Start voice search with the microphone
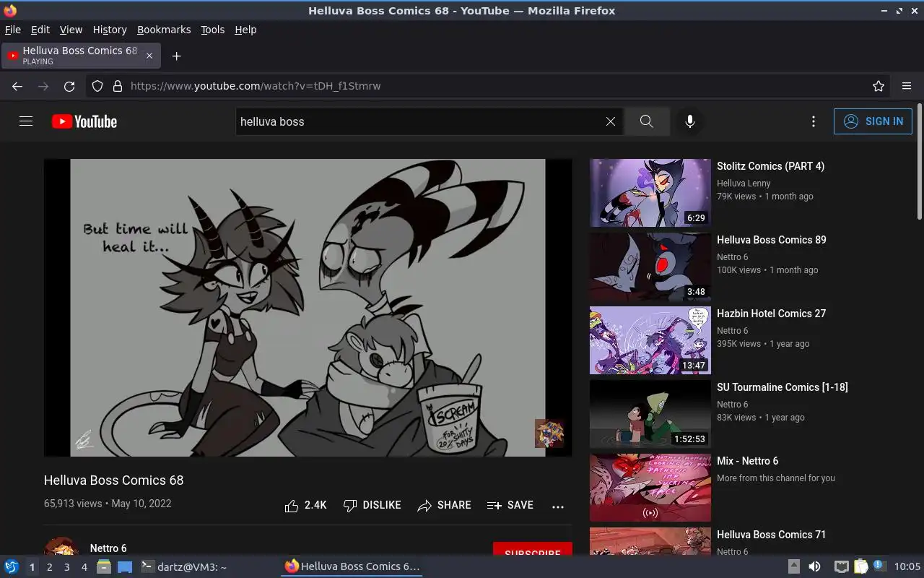Viewport: 924px width, 578px height. coord(690,121)
